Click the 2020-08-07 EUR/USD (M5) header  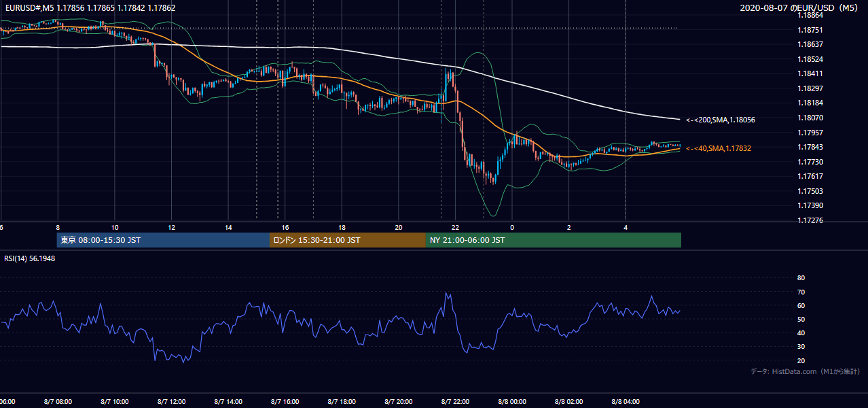pyautogui.click(x=800, y=9)
